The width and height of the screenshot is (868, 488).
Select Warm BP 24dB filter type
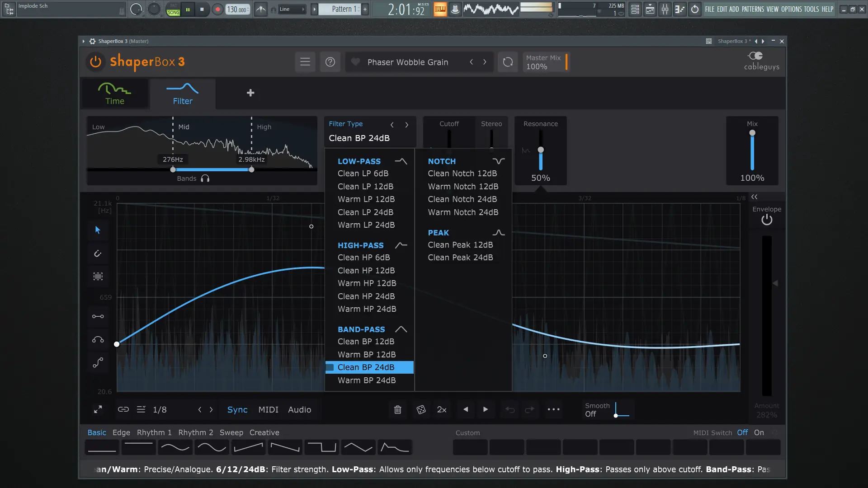(367, 380)
